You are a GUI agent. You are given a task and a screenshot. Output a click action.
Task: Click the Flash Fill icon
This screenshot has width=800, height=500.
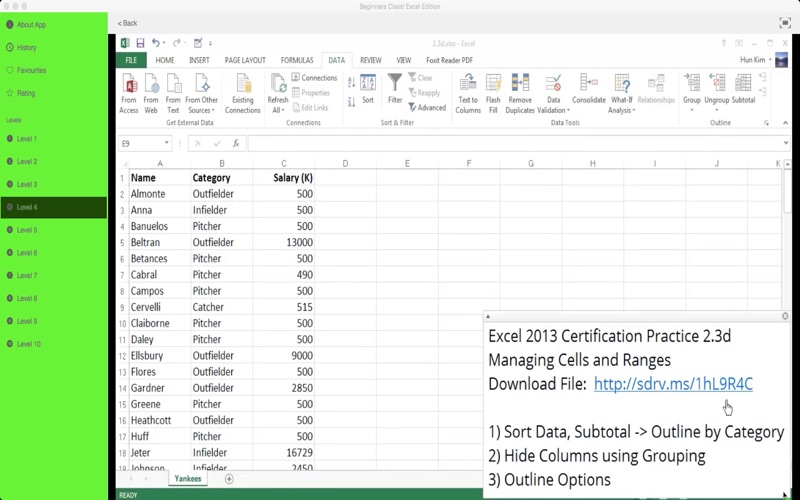click(493, 94)
